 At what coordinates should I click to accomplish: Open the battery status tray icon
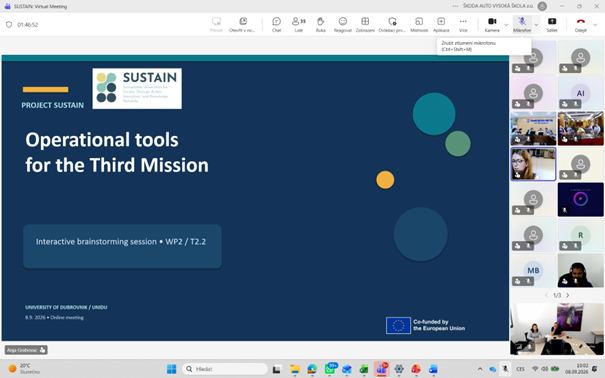point(555,369)
